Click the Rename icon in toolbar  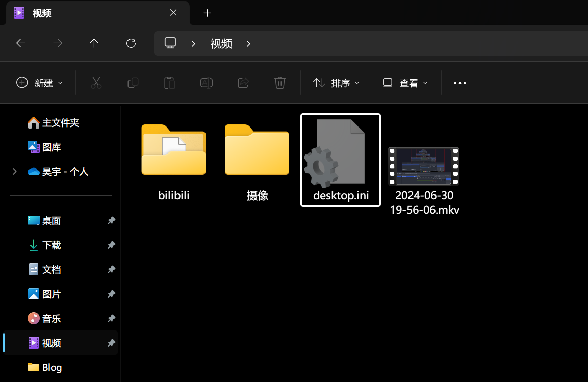coord(207,83)
